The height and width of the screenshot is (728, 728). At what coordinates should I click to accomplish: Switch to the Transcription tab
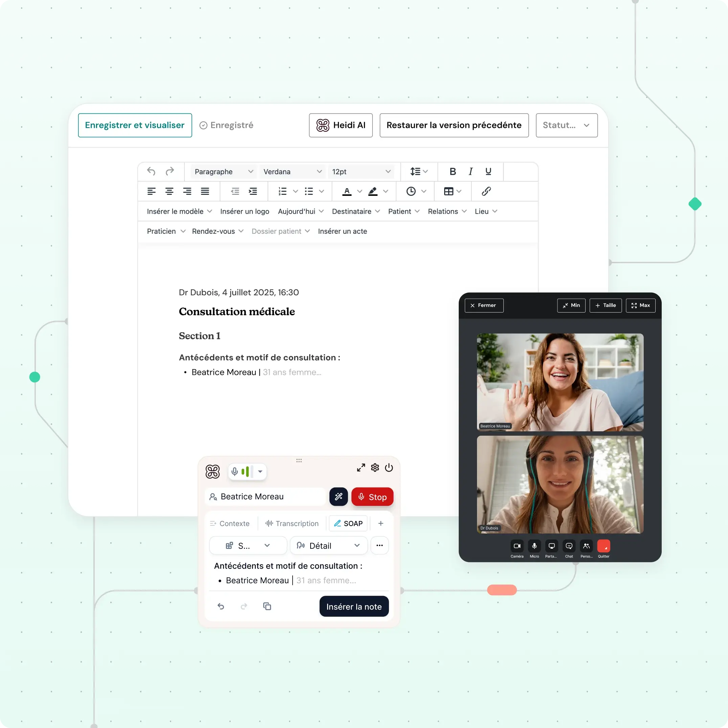(x=292, y=523)
